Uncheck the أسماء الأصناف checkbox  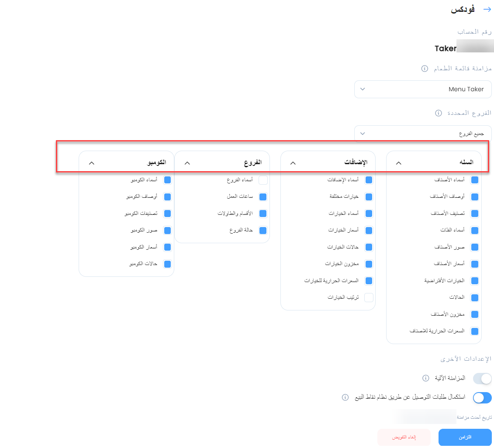click(x=474, y=180)
